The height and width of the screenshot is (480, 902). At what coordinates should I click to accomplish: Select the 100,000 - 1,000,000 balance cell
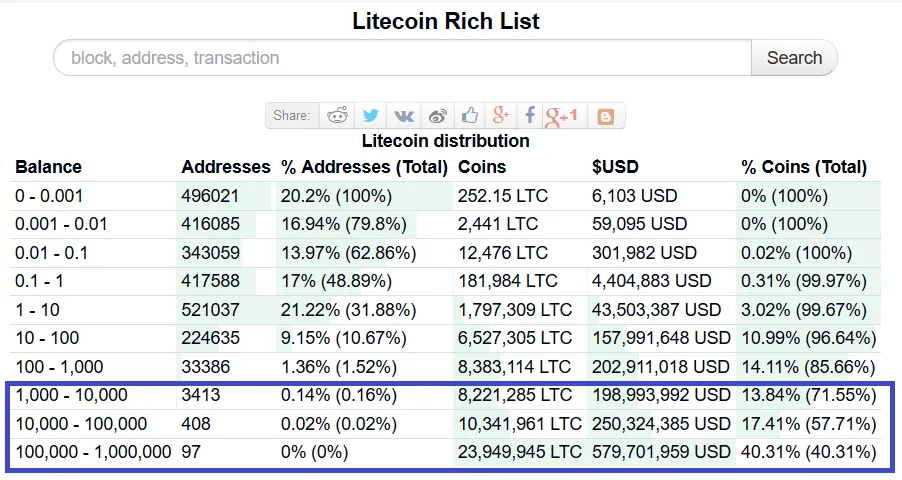pyautogui.click(x=93, y=452)
